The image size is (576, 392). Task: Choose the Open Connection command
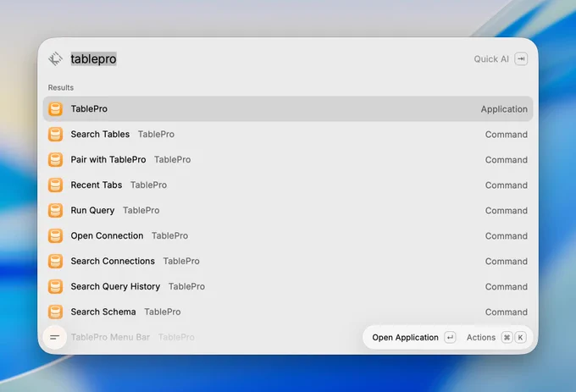pyautogui.click(x=288, y=235)
